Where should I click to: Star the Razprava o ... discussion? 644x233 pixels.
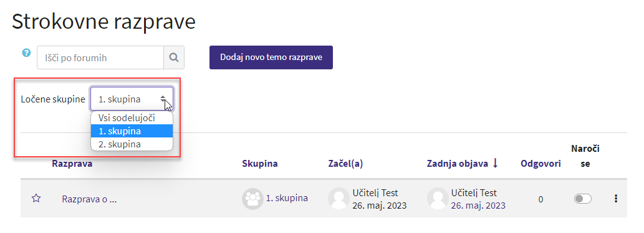pyautogui.click(x=36, y=199)
